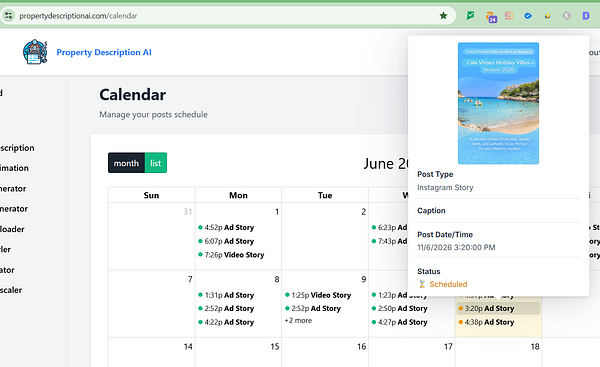The image size is (600, 367).
Task: Open the site settings icon in address bar
Action: click(x=8, y=16)
